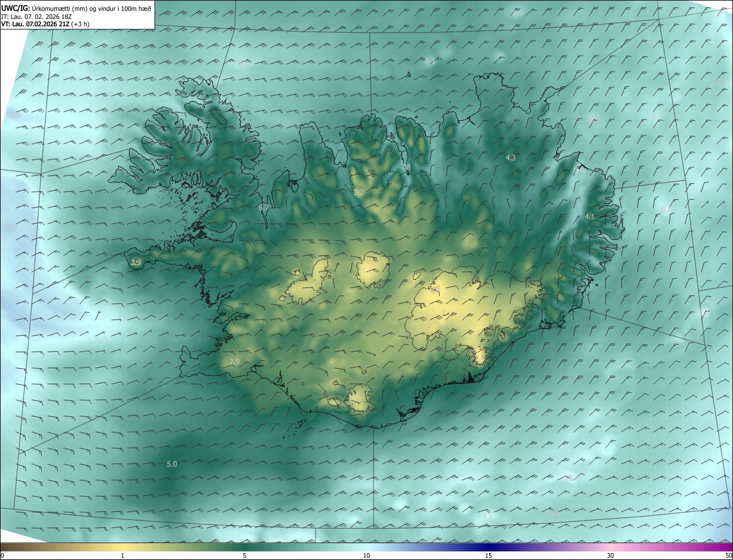This screenshot has width=733, height=560.
Task: Click the colorbar tick labeled 0
Action: (2, 555)
